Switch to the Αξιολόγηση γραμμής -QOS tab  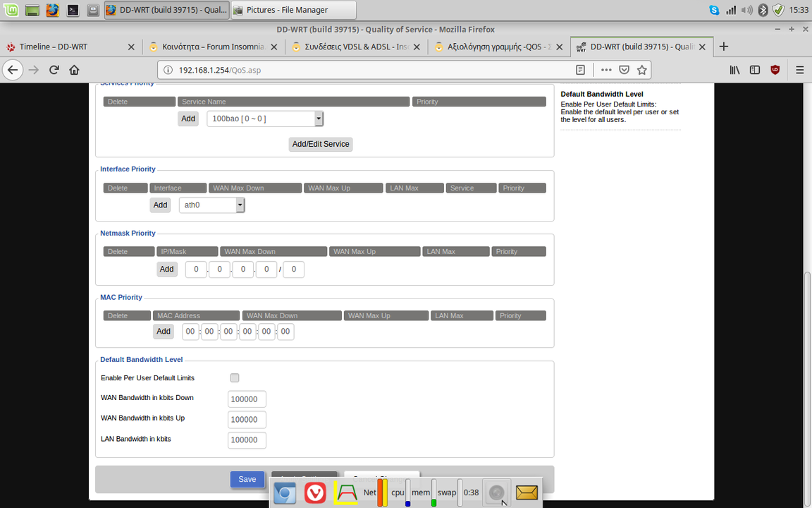pos(499,47)
